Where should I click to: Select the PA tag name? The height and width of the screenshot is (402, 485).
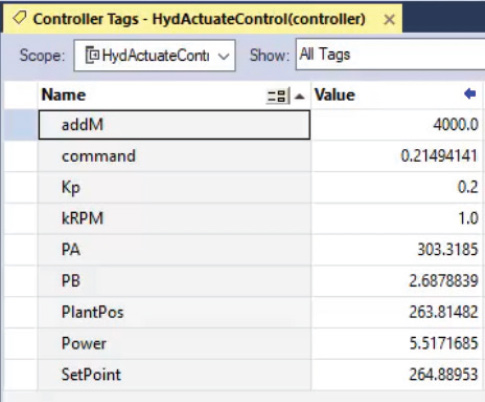[x=71, y=249]
